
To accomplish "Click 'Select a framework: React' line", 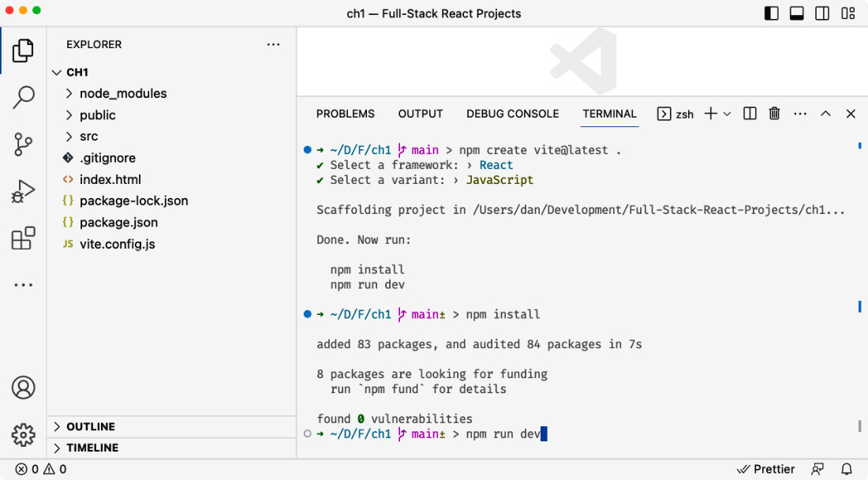I will tap(414, 165).
